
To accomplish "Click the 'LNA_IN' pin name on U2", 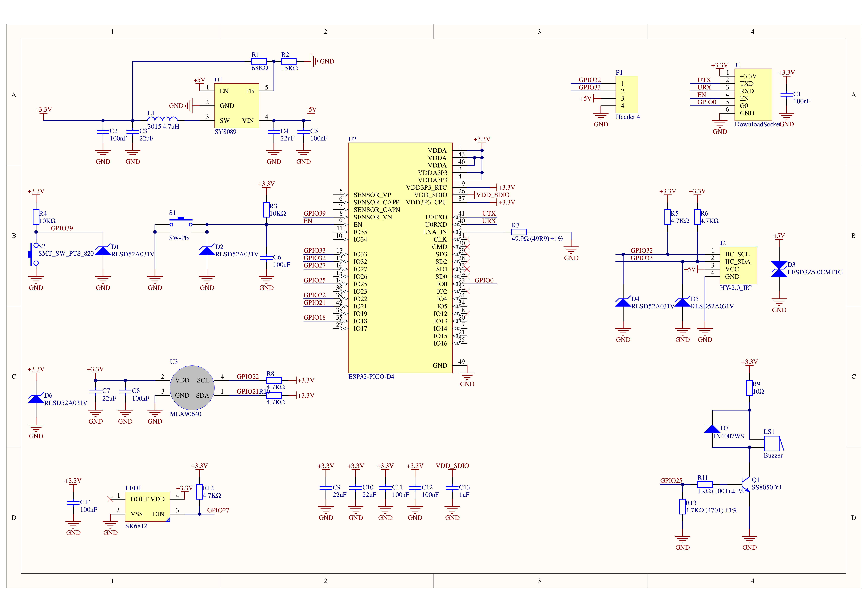I will click(x=435, y=232).
